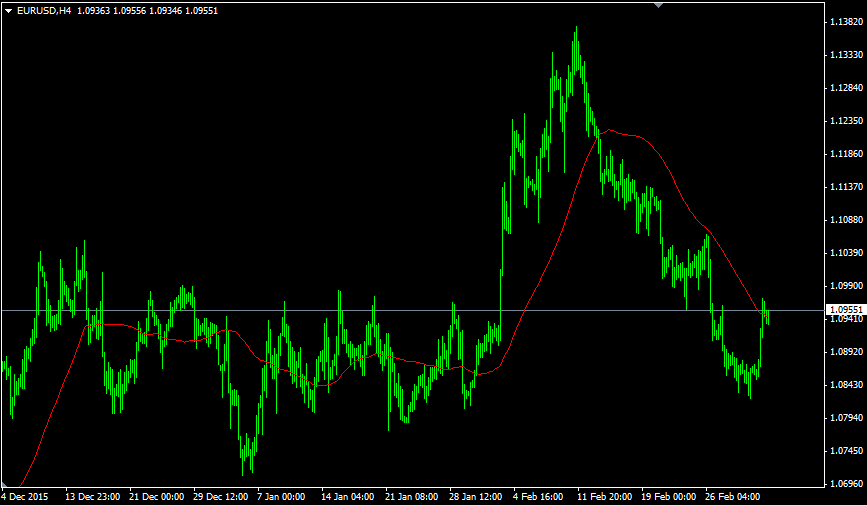Screen dimensions: 867x506
Task: Click the 1.10880 price scale label
Action: 847,220
